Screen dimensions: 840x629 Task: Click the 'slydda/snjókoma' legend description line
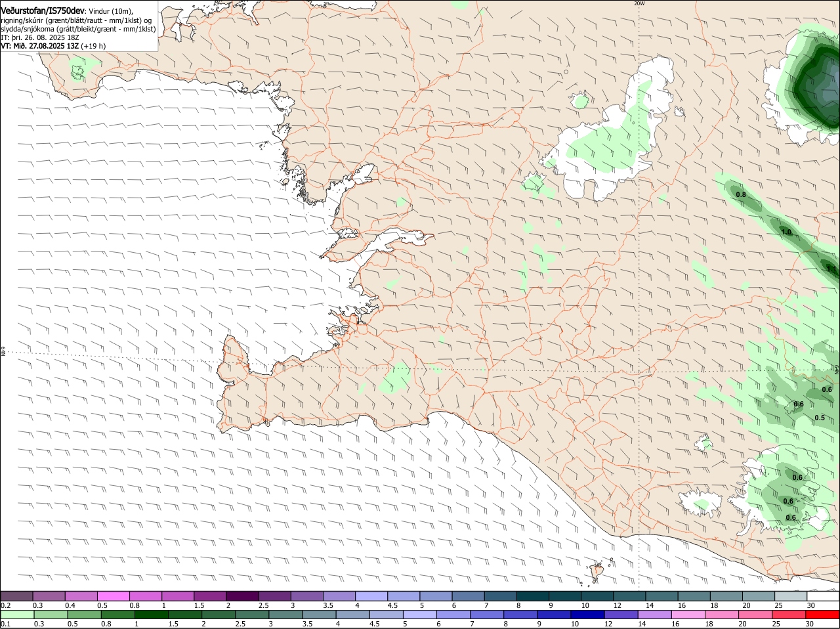[78, 29]
